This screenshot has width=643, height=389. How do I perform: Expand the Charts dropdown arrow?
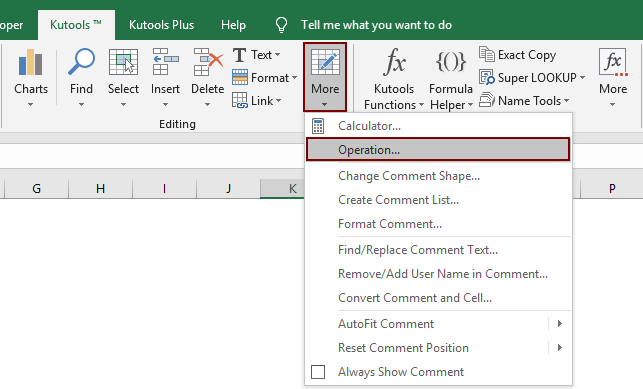[x=30, y=105]
